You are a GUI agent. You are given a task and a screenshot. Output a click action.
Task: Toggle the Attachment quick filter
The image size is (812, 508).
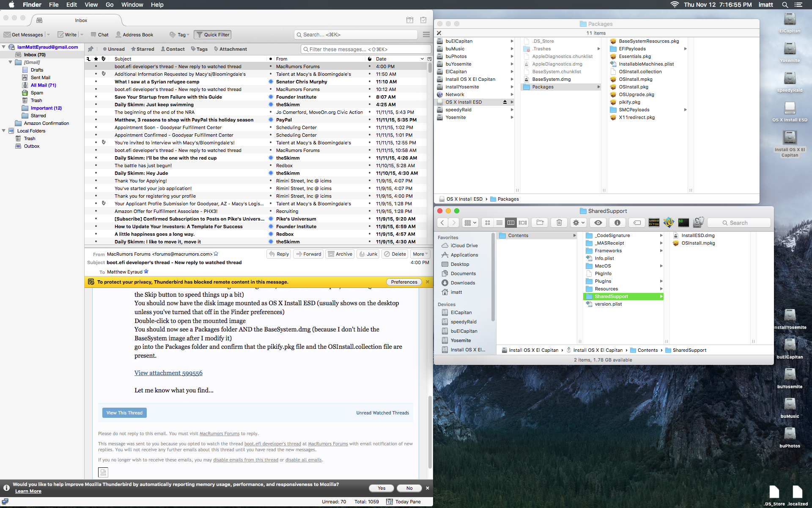coord(230,49)
